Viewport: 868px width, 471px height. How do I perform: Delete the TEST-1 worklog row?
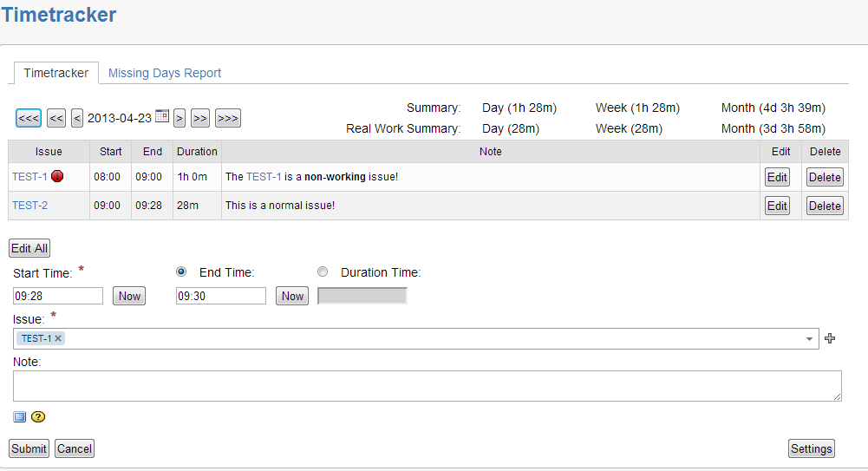click(x=825, y=177)
